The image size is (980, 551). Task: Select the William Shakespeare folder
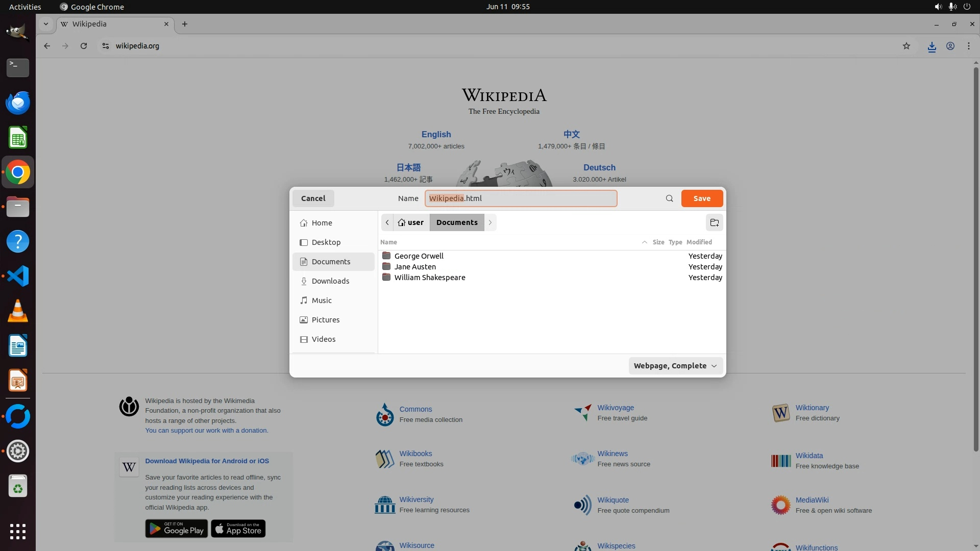point(429,278)
